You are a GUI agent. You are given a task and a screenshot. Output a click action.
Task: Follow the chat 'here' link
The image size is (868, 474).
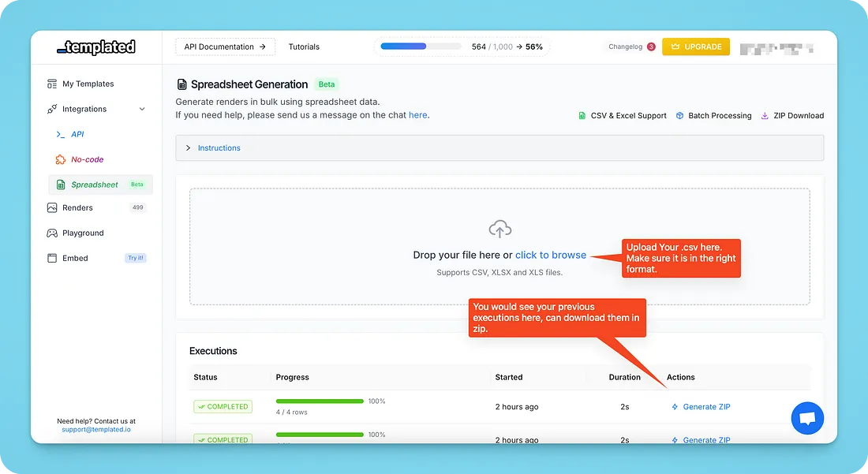click(x=418, y=116)
